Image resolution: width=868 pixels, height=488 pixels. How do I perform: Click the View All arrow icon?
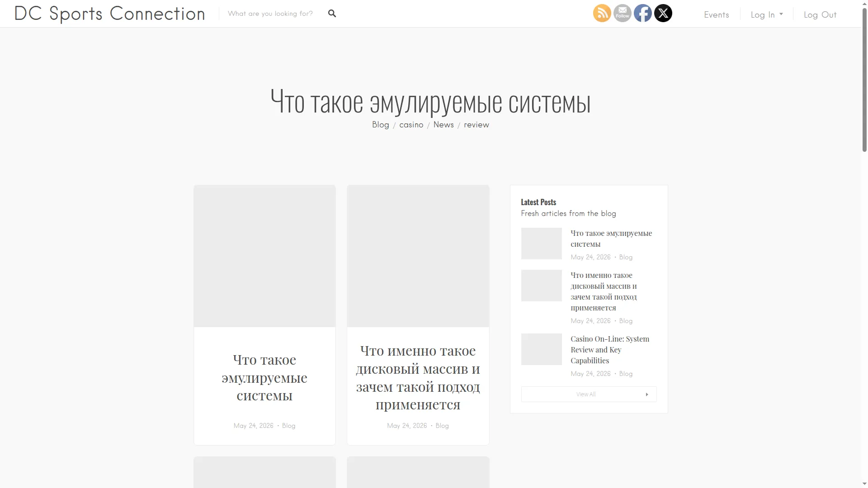[x=647, y=394]
